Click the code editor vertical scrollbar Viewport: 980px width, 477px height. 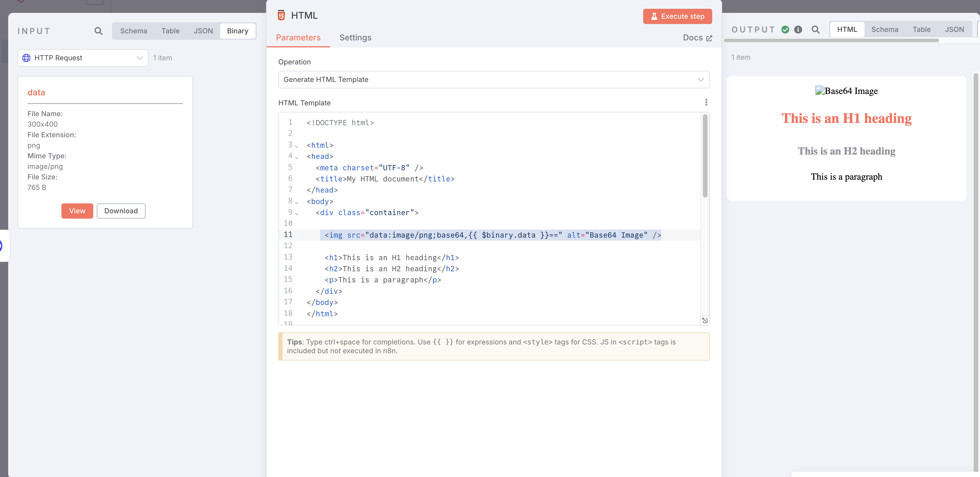[x=705, y=156]
